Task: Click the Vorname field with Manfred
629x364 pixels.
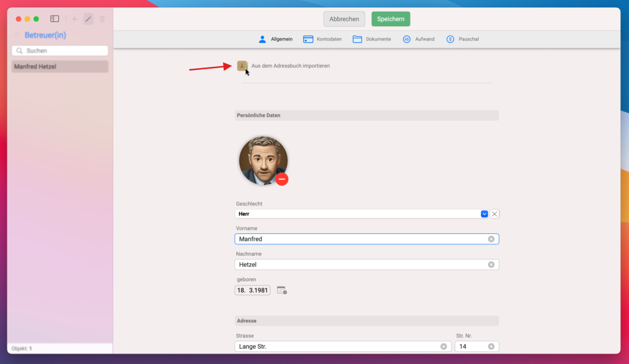Action: pyautogui.click(x=367, y=239)
